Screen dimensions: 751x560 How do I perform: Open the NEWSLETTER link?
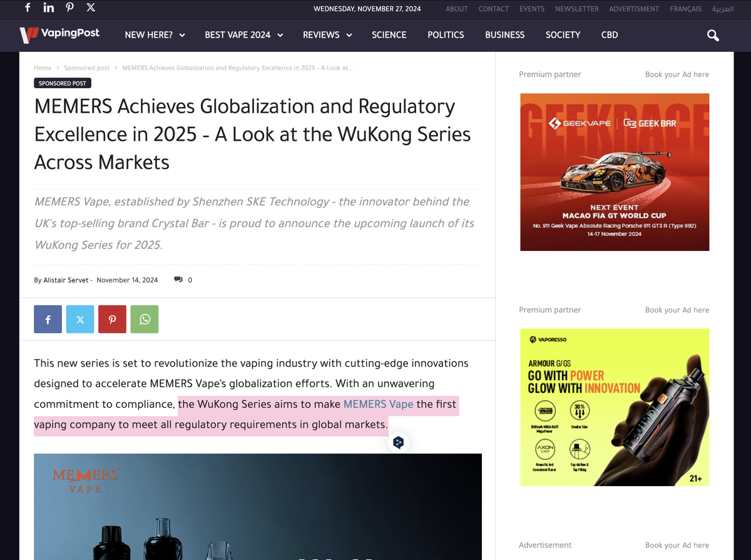[x=577, y=9]
